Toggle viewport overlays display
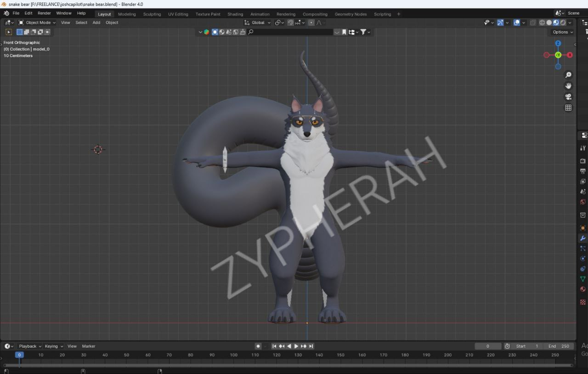The width and height of the screenshot is (588, 374). click(x=517, y=23)
